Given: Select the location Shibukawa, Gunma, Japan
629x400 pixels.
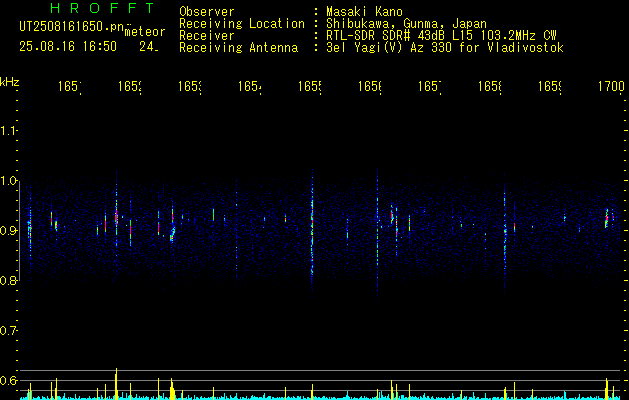Looking at the screenshot, I should coord(406,24).
